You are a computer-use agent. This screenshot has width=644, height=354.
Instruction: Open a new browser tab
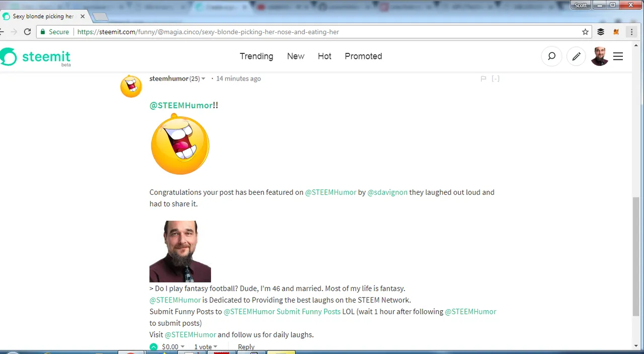[x=100, y=17]
